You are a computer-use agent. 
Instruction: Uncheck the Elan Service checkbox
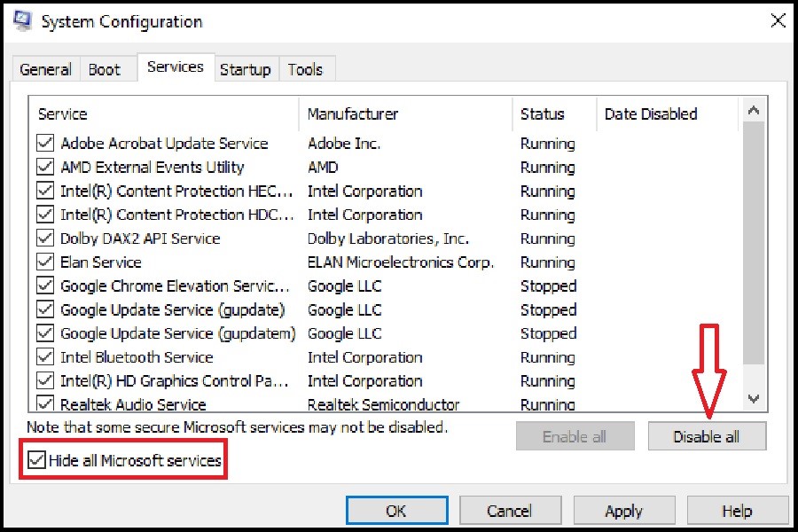pyautogui.click(x=45, y=262)
